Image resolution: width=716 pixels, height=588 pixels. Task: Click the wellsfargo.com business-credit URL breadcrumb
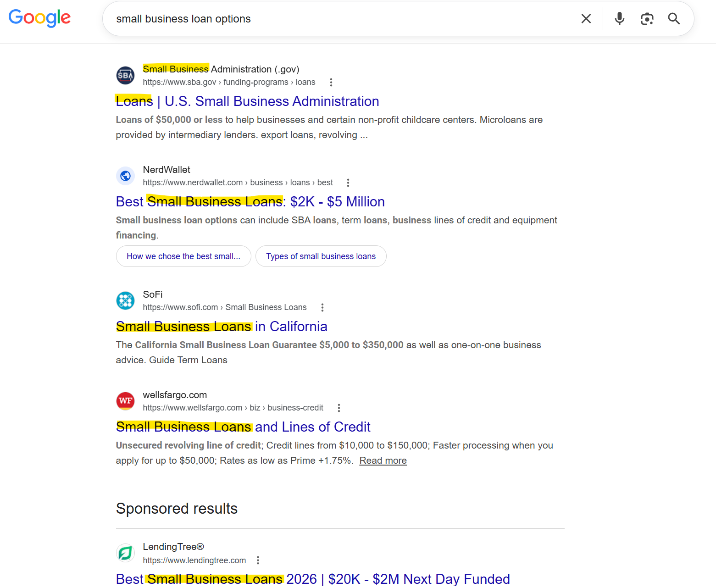[233, 408]
